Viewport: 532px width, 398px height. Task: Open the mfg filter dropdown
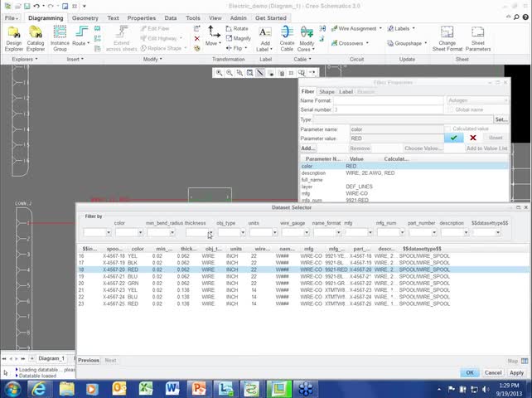(370, 233)
